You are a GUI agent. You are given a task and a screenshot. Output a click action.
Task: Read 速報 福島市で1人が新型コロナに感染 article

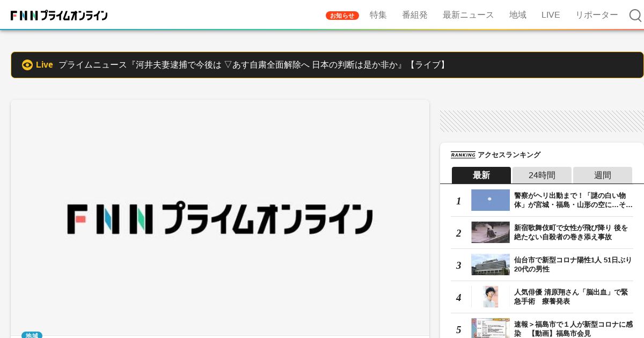click(573, 329)
